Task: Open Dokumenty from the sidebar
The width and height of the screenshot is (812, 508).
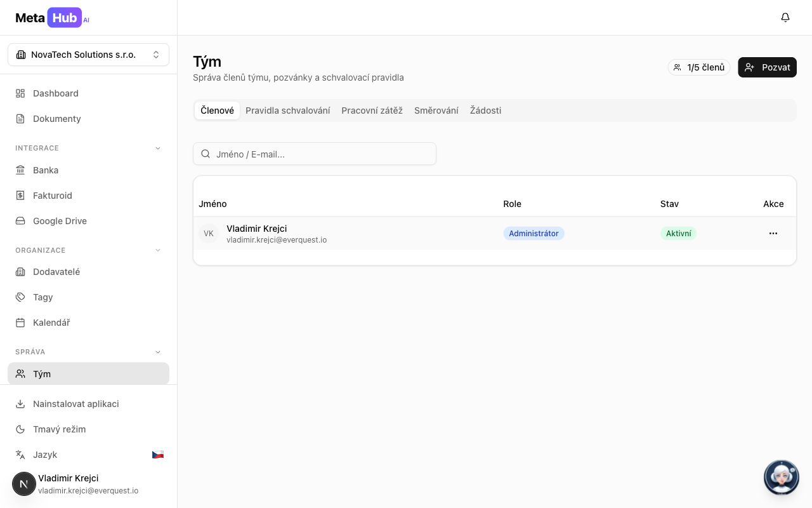Action: 56,119
